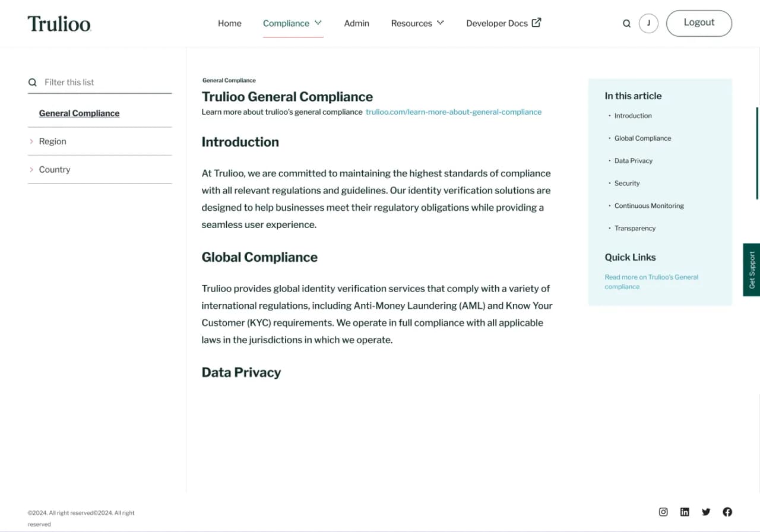Screen dimensions: 760x532
Task: Jump to Security in the article list
Action: [627, 183]
